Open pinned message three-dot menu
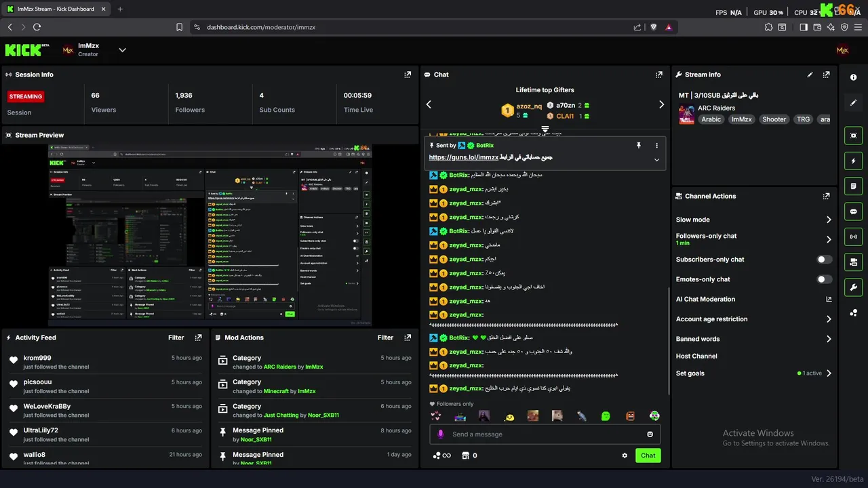The image size is (868, 488). (656, 145)
